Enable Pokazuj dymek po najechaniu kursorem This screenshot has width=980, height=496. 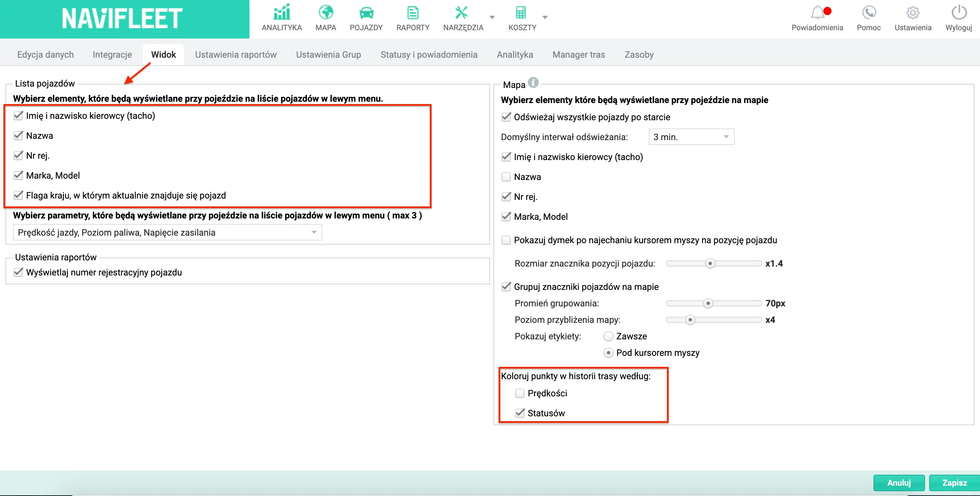point(506,240)
